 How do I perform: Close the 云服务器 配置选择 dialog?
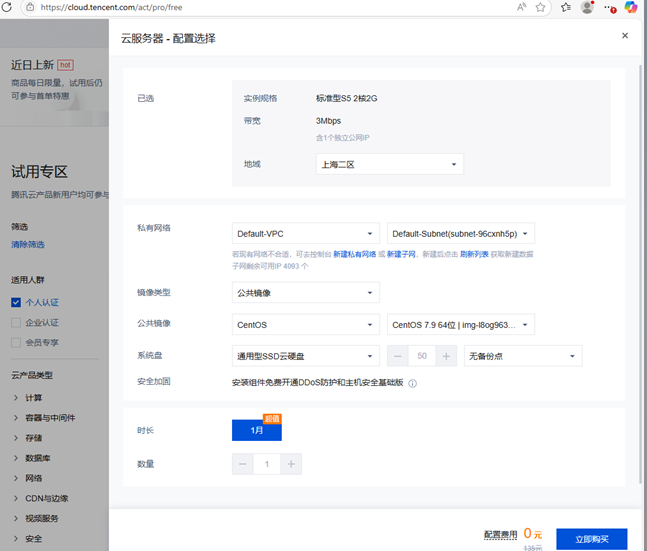pos(625,35)
